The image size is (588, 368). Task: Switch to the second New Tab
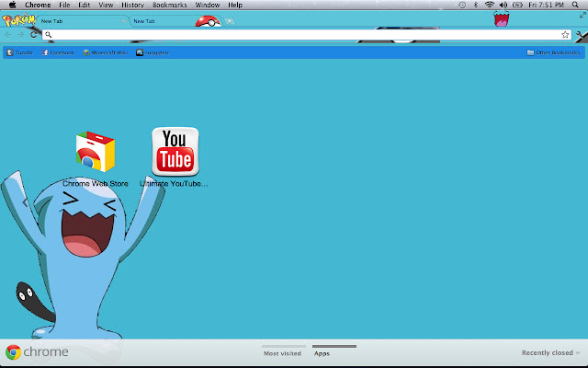[156, 20]
